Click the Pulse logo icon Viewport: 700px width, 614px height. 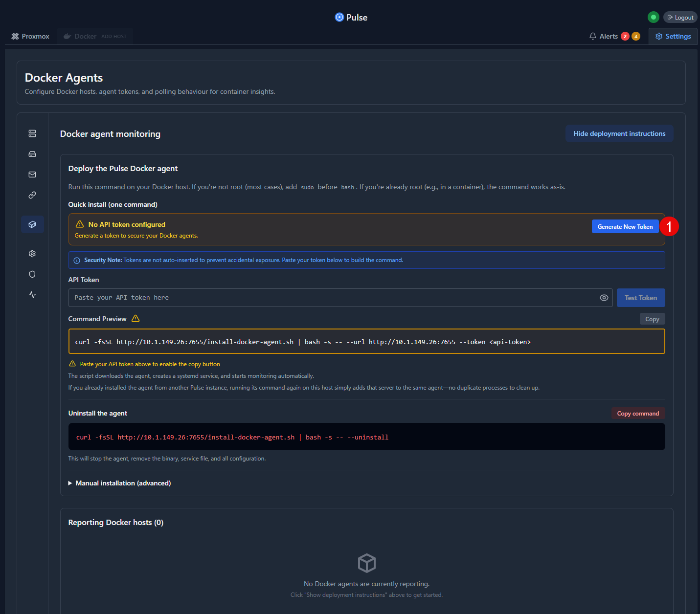pos(339,17)
